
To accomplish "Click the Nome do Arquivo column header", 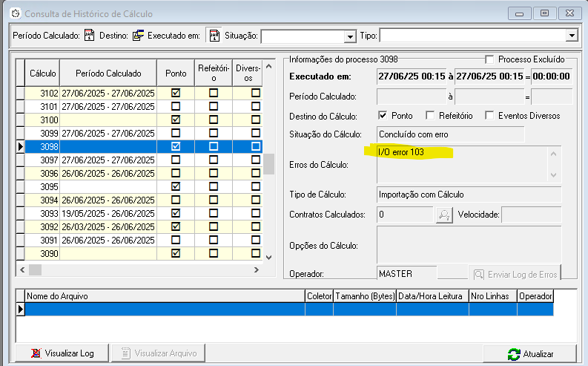I will (165, 295).
